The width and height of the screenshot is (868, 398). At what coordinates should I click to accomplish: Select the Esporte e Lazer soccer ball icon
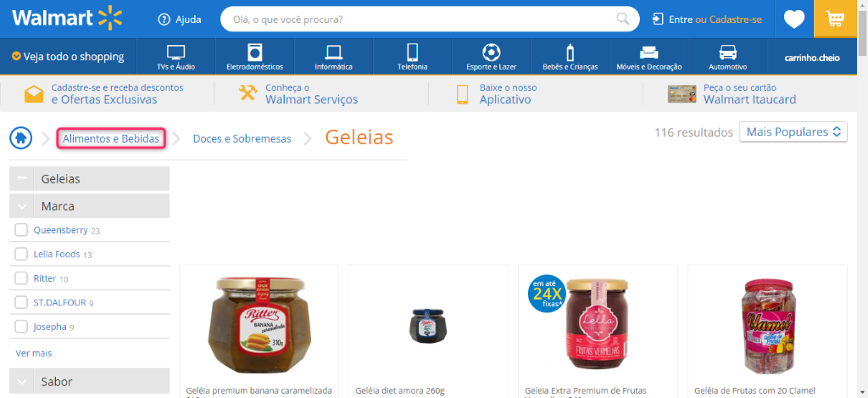click(x=491, y=52)
